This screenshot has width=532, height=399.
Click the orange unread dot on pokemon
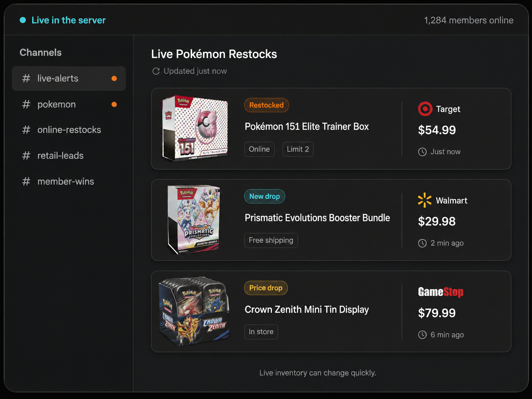[x=114, y=104]
